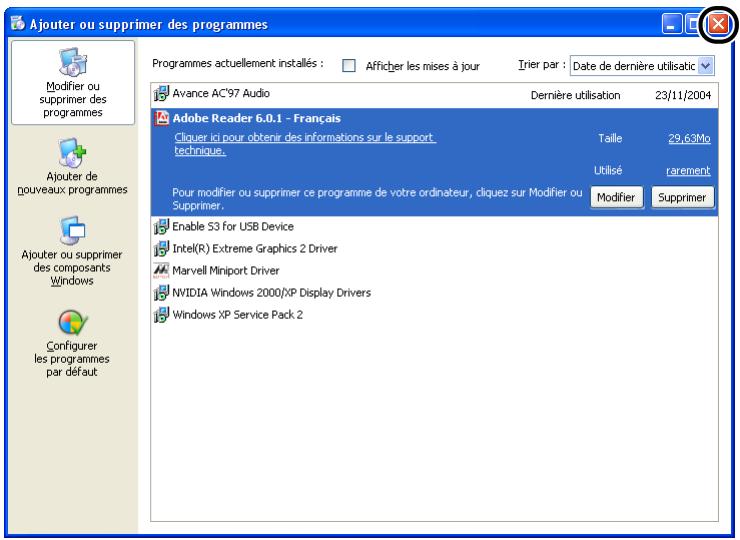Click the Supprimer button for Adobe Reader

(682, 197)
